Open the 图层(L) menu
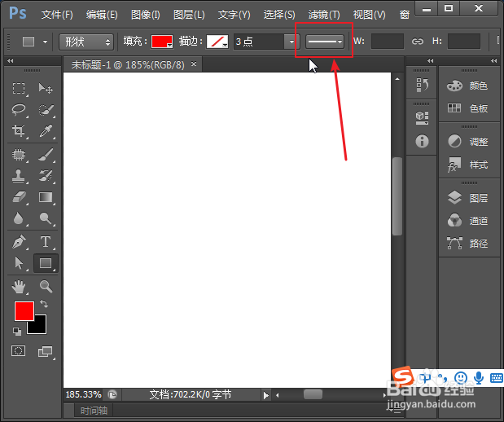The width and height of the screenshot is (504, 422). tap(189, 15)
